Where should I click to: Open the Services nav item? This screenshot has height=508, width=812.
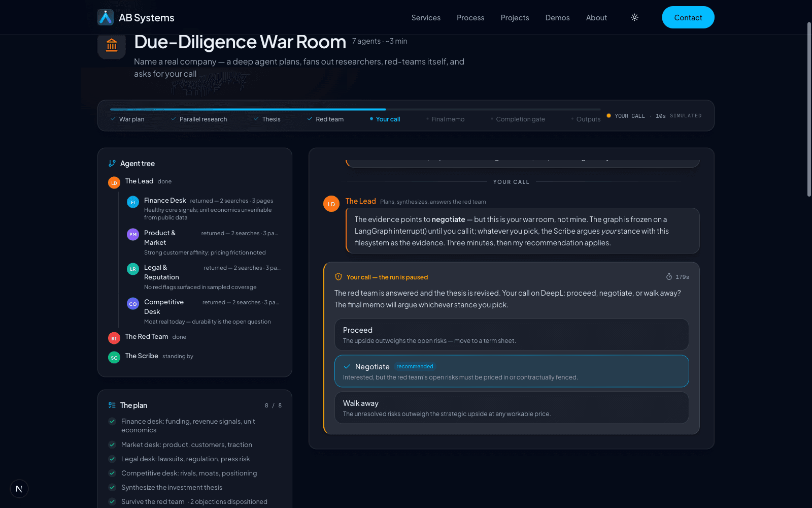click(x=426, y=17)
